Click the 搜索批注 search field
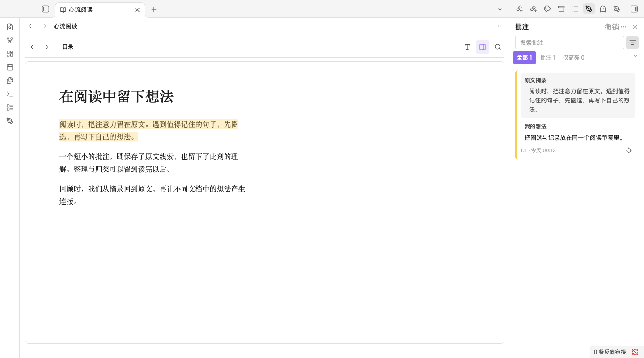This screenshot has width=644, height=358. tap(569, 43)
